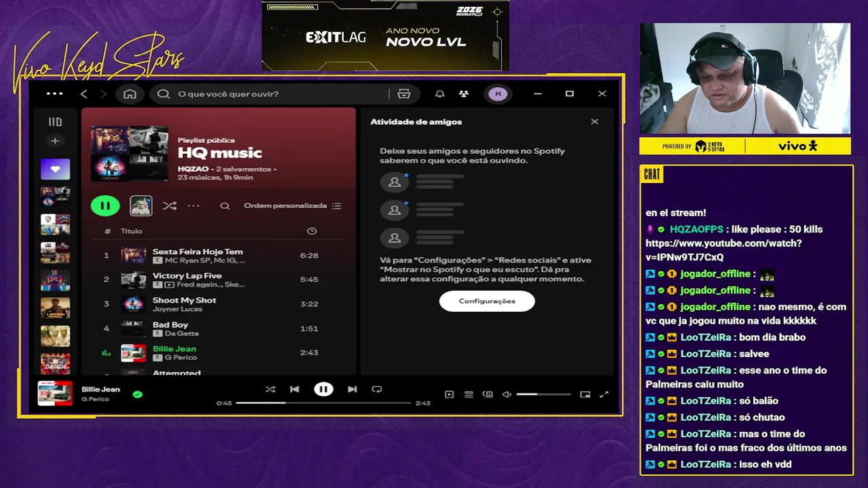
Task: Open the Now Playing view icon
Action: point(449,394)
